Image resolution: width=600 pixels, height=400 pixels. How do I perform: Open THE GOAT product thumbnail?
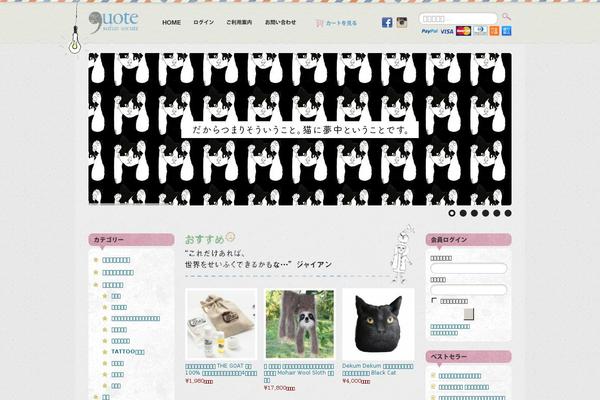[x=221, y=324]
